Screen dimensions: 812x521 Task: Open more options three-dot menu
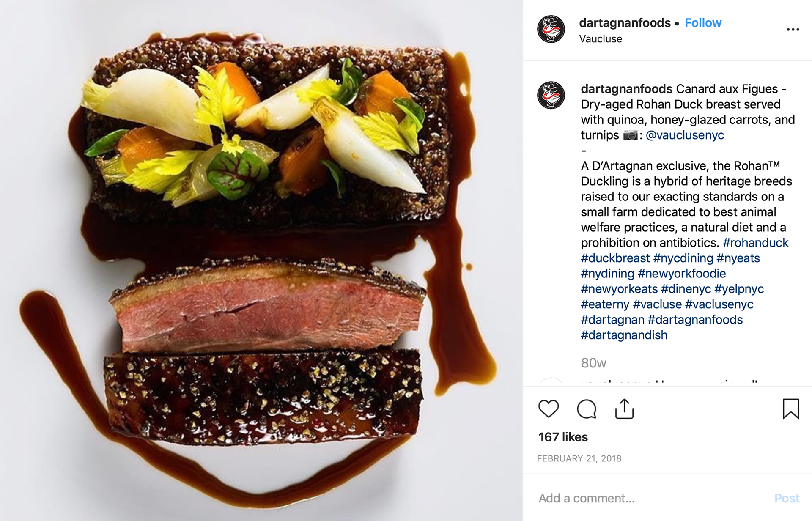tap(793, 30)
